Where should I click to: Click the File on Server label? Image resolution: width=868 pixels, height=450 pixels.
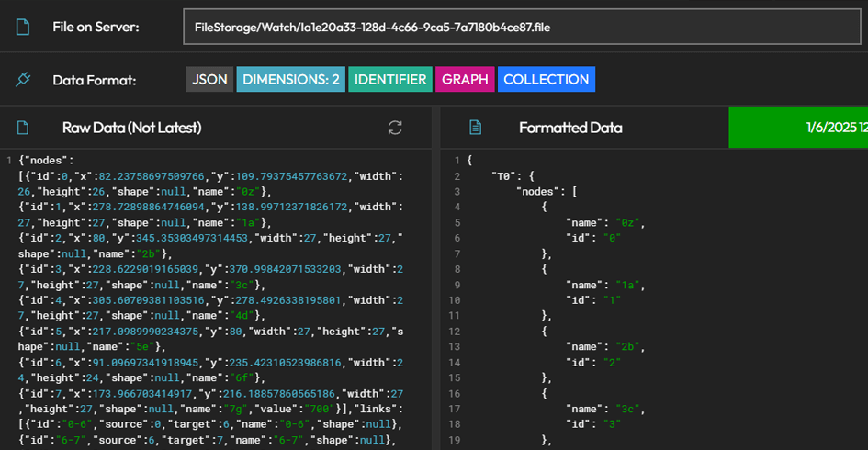click(96, 27)
